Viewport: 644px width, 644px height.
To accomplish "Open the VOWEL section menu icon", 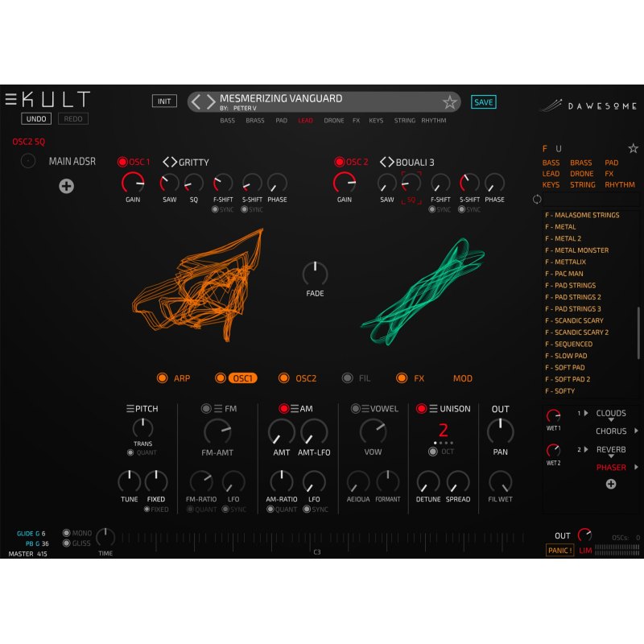I will pos(365,409).
